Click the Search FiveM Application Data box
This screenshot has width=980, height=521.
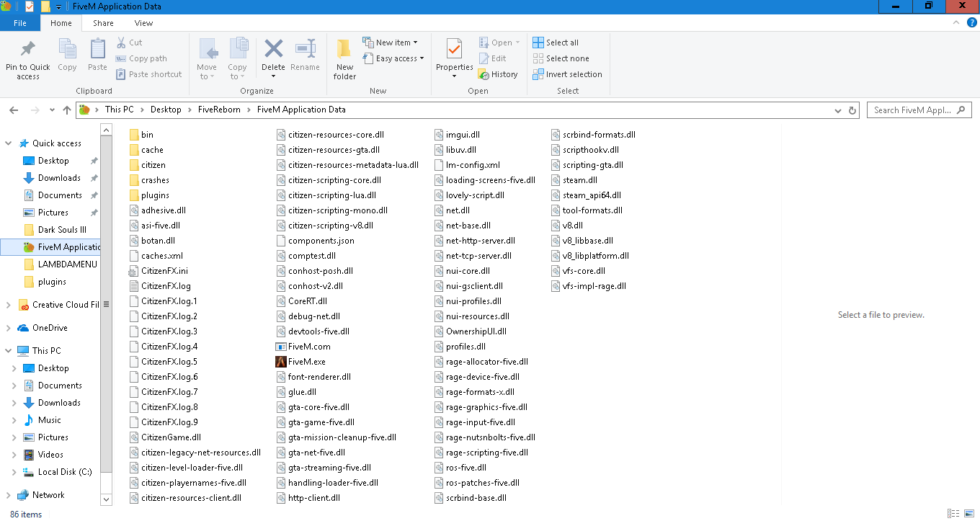(919, 110)
